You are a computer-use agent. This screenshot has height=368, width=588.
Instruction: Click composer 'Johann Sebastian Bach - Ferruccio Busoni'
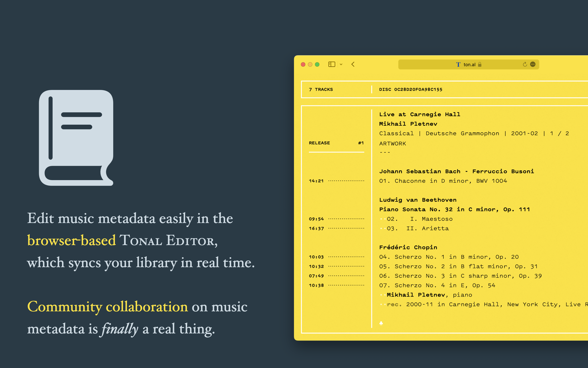pyautogui.click(x=457, y=171)
